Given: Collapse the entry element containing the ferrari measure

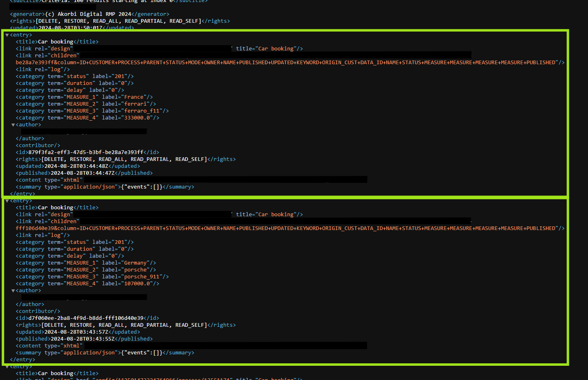Looking at the screenshot, I should (7, 35).
